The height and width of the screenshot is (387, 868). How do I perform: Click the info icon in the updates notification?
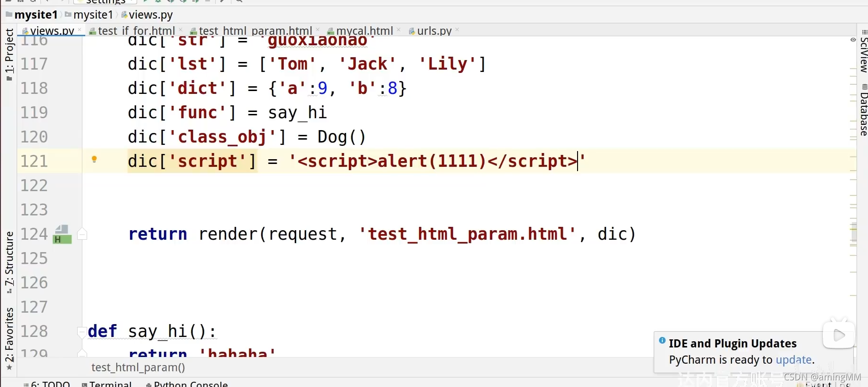click(662, 340)
